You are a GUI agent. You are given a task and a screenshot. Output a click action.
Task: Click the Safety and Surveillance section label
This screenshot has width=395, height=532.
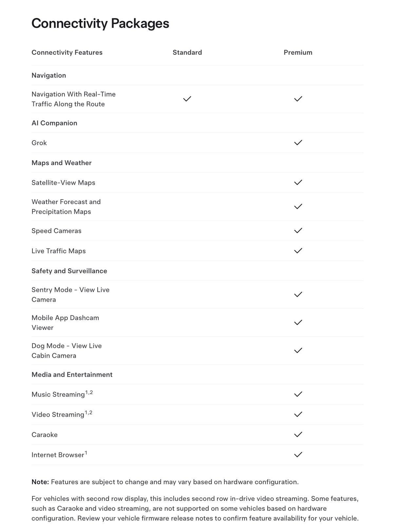click(x=69, y=271)
